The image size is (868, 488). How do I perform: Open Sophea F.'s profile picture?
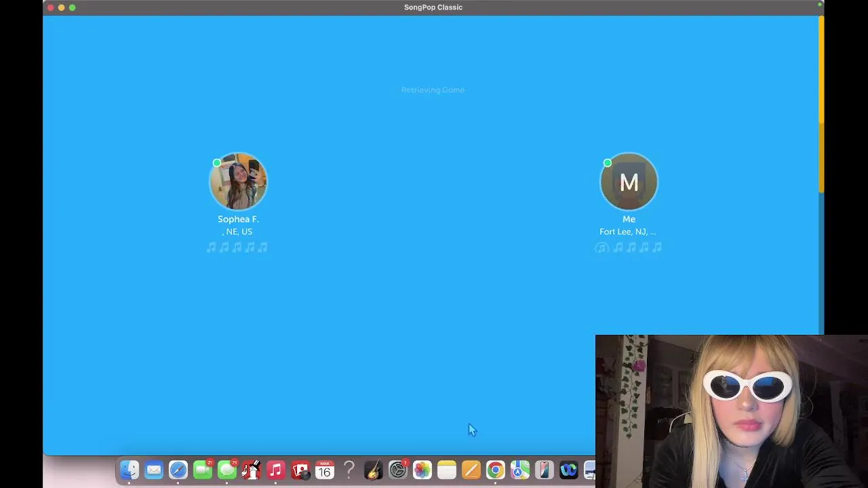238,181
